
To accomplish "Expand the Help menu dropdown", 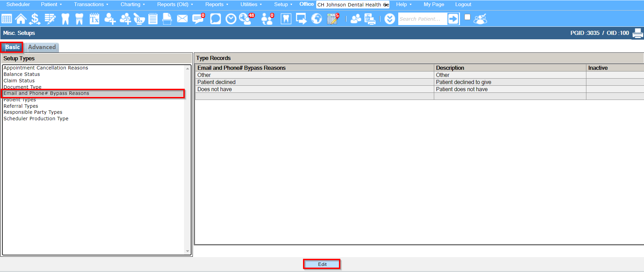I will click(x=404, y=4).
